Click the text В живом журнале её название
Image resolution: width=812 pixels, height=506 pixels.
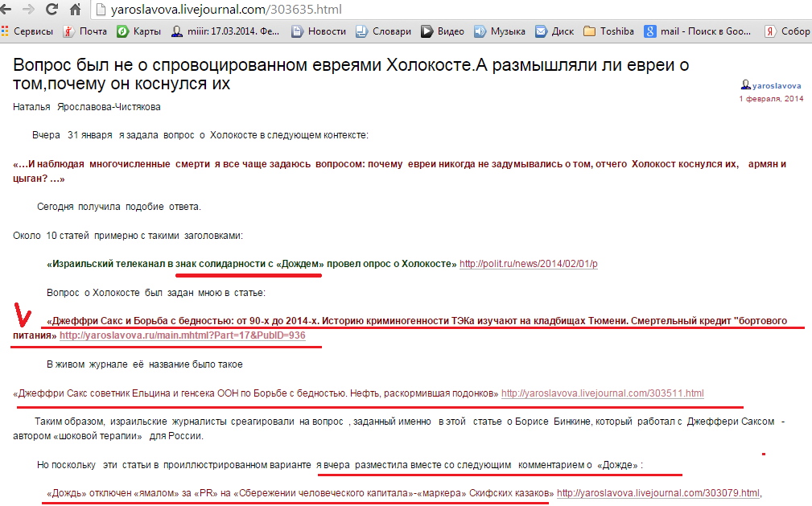pos(145,364)
